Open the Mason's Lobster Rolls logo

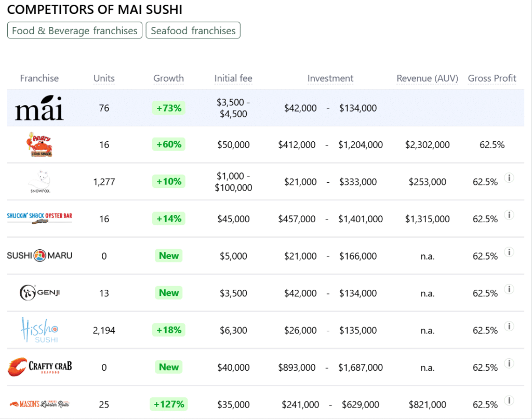coord(39,404)
